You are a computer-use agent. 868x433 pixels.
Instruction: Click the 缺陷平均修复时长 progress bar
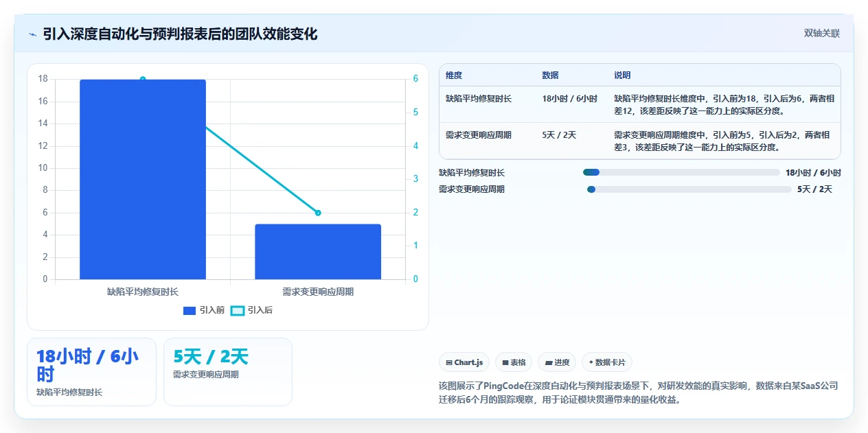point(681,172)
